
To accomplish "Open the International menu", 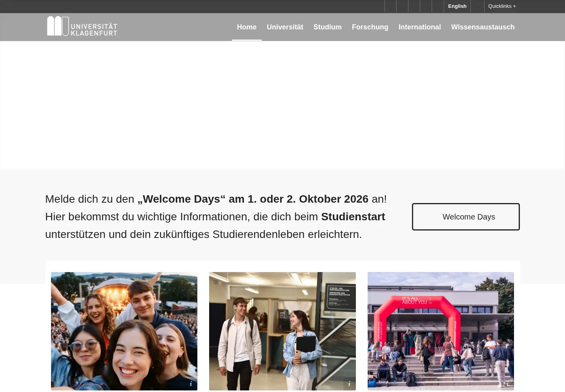I will point(420,27).
